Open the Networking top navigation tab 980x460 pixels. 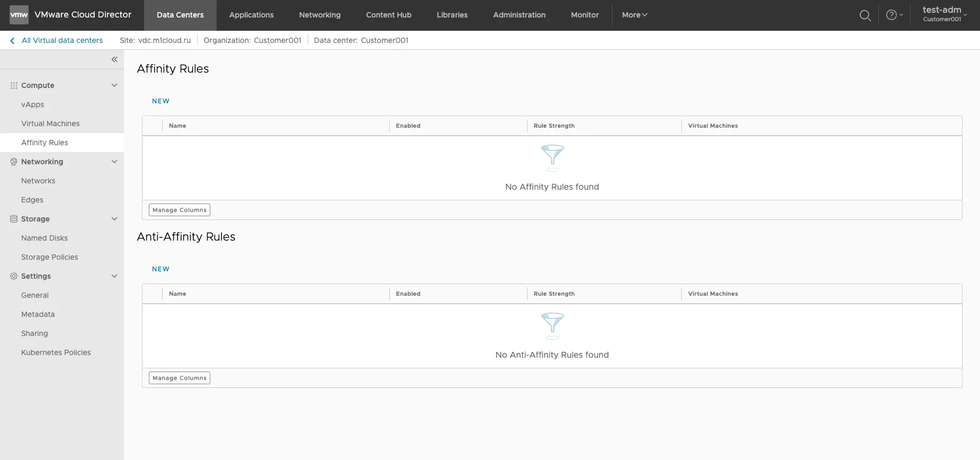tap(320, 15)
